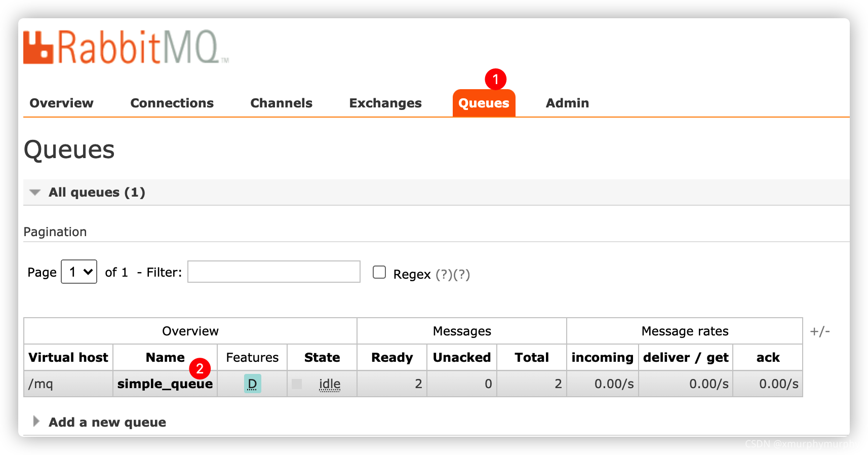Click the gray state indicator square
The image size is (868, 455).
pyautogui.click(x=297, y=384)
